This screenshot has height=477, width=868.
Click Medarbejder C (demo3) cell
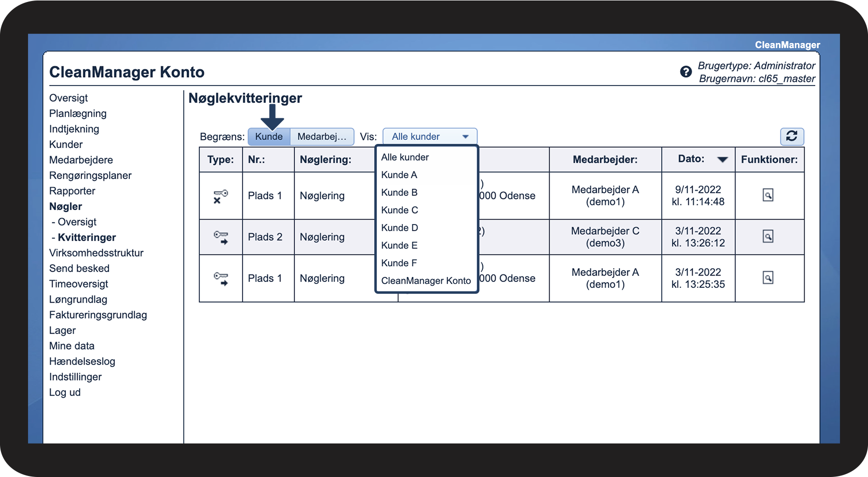click(x=605, y=237)
